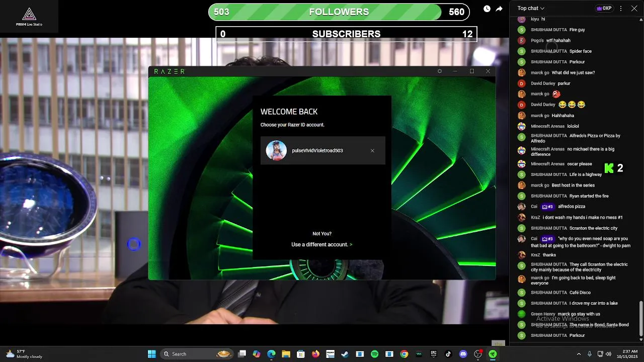
Task: Click the PRISM Live Studio logo
Action: [x=29, y=17]
